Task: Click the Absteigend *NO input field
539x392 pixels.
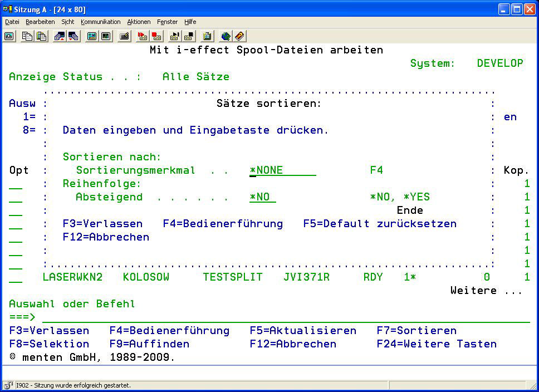Action: (x=263, y=197)
